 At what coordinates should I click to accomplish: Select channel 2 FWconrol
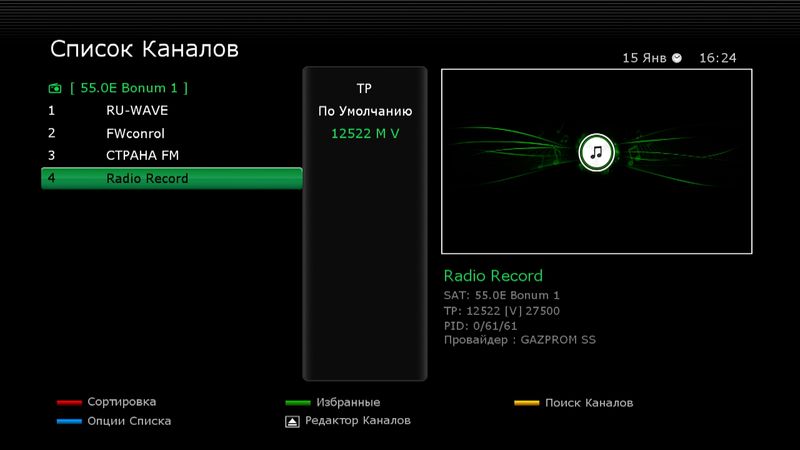click(134, 133)
